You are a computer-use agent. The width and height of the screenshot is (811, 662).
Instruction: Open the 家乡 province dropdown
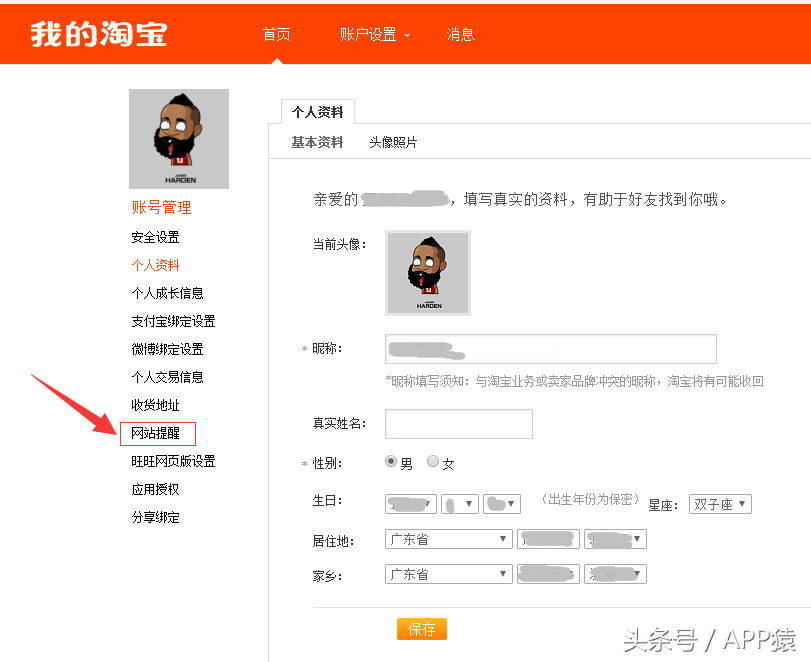tap(448, 574)
